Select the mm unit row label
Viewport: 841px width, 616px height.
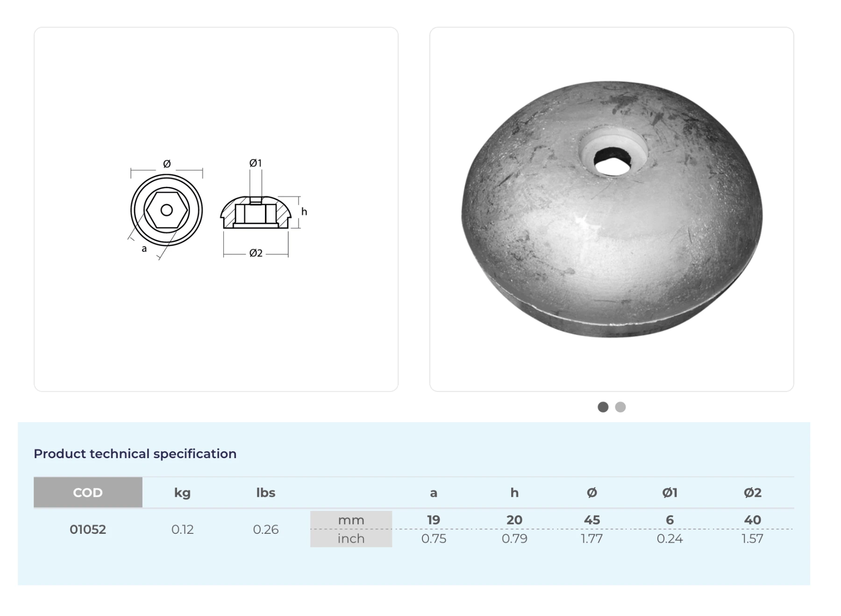[351, 520]
